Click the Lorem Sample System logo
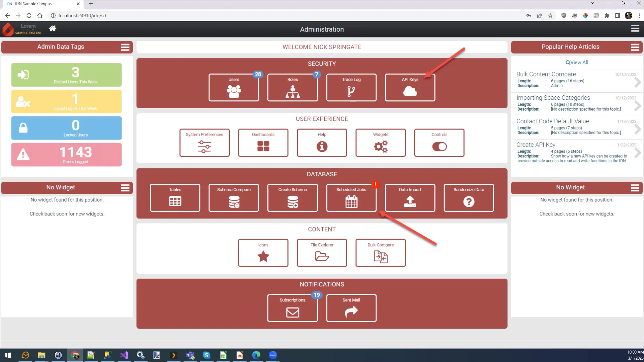Screen dimensions: 644x362 (22, 29)
